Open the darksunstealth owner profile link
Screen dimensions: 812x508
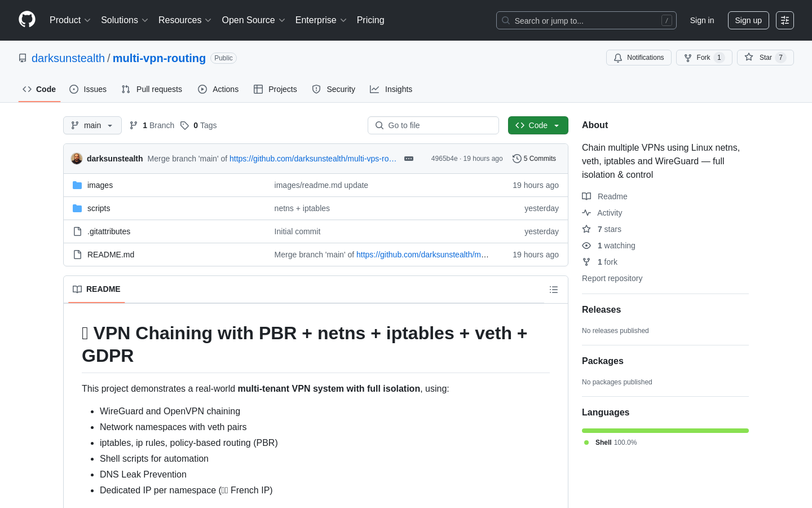point(68,58)
